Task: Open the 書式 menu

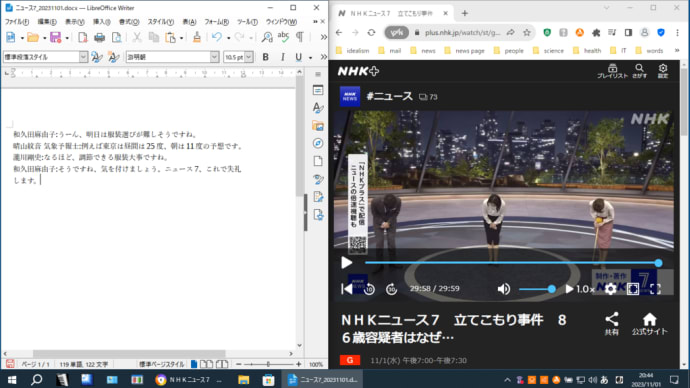Action: (x=129, y=22)
